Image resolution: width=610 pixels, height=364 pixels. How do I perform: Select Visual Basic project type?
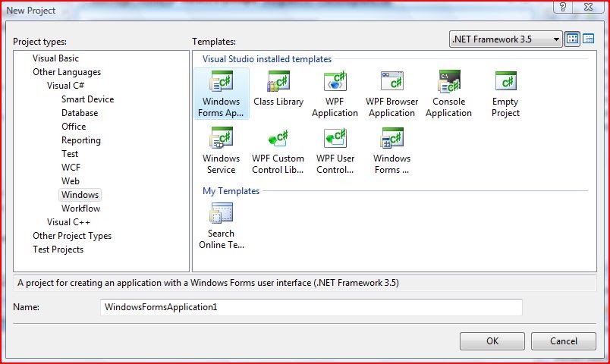(55, 58)
